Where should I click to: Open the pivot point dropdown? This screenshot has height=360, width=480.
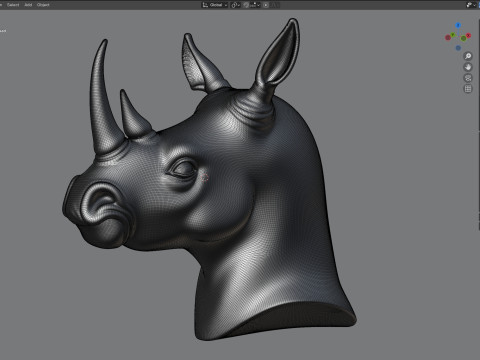pyautogui.click(x=235, y=5)
